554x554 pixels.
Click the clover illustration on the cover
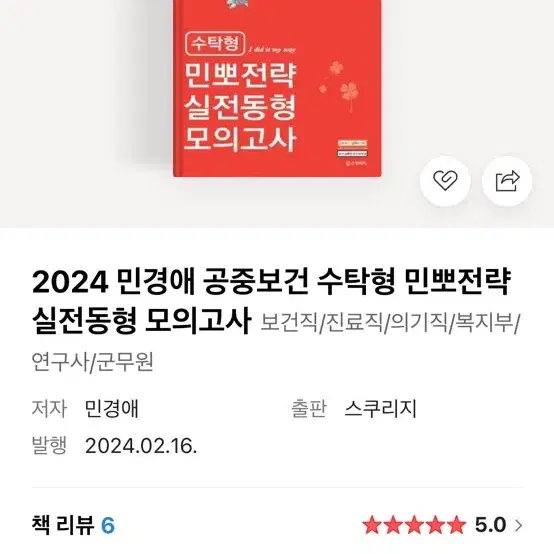(340, 86)
